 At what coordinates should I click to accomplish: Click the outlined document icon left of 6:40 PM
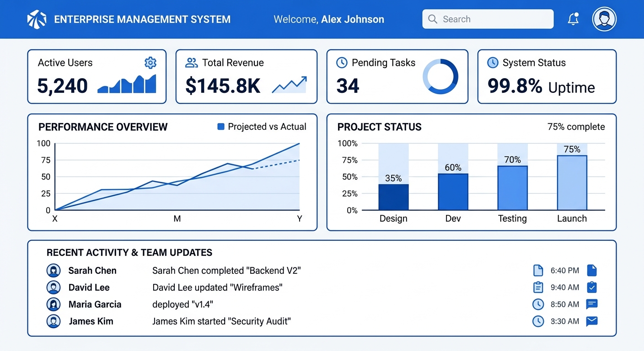538,271
